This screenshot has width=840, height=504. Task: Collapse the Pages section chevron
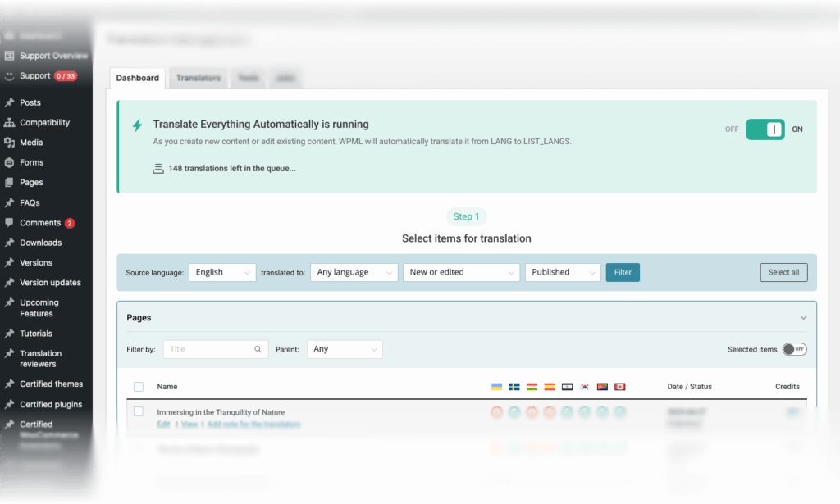pyautogui.click(x=803, y=318)
